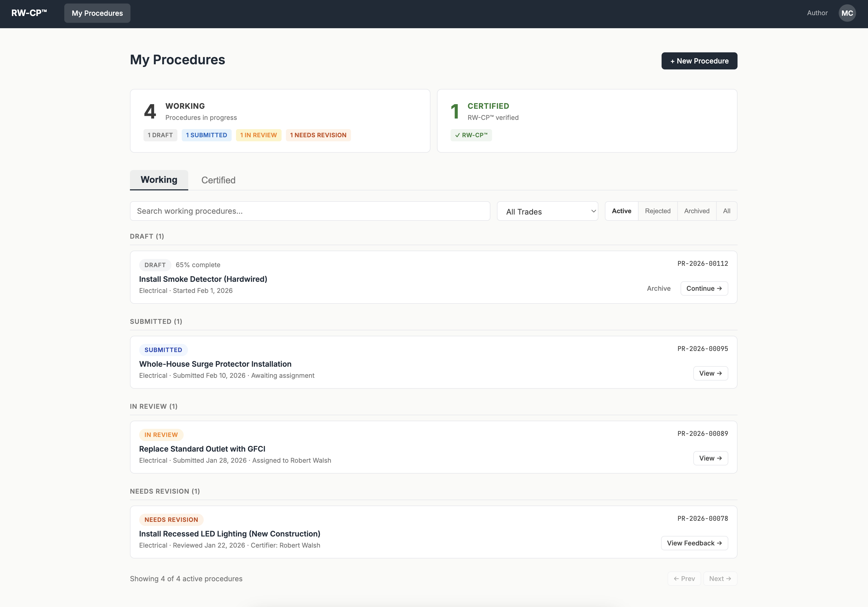Click My Procedures in the navigation bar

tap(97, 13)
